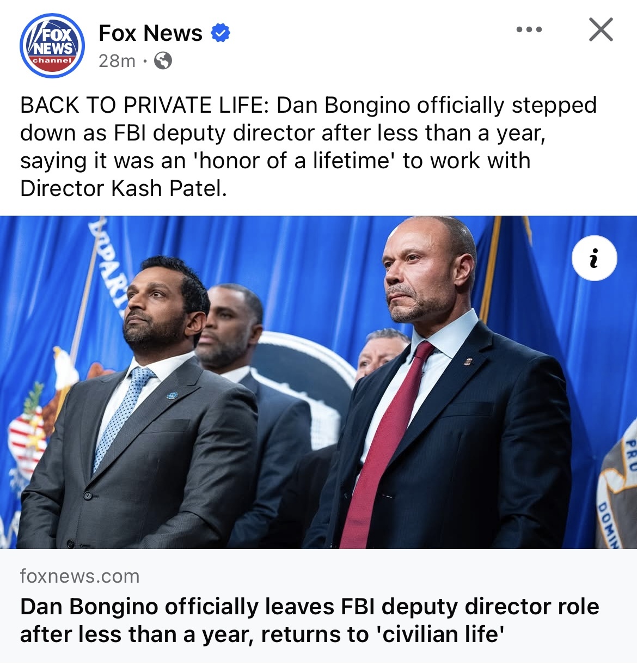Click the globe public audience icon
Image resolution: width=637 pixels, height=672 pixels.
[x=163, y=60]
